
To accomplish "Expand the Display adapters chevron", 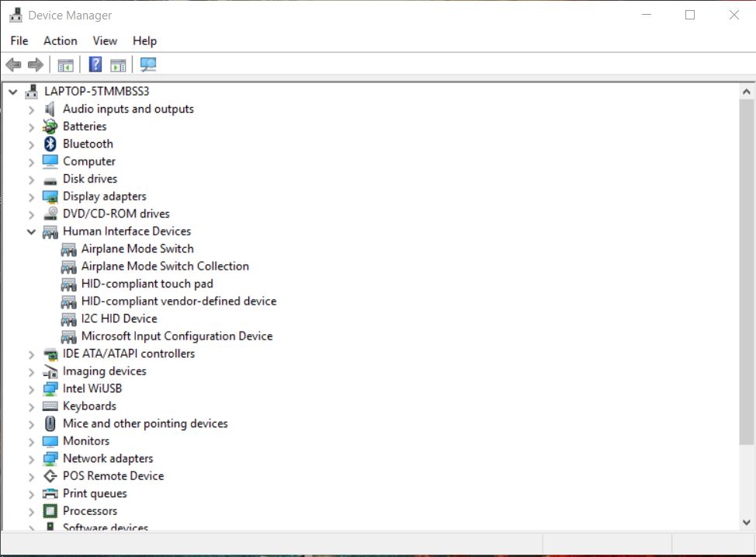I will tap(31, 197).
